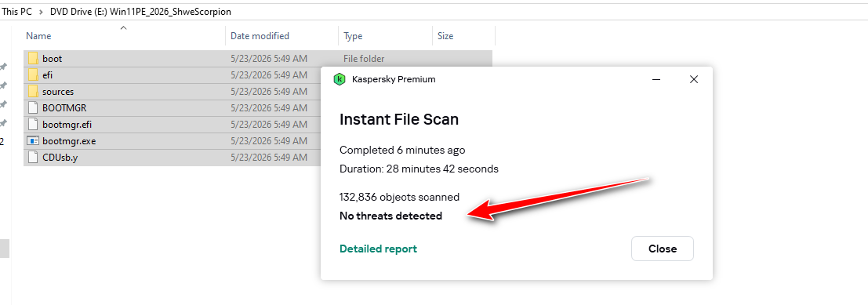Close Kaspersky window with X button
Viewport: 868px width, 305px height.
pos(694,79)
